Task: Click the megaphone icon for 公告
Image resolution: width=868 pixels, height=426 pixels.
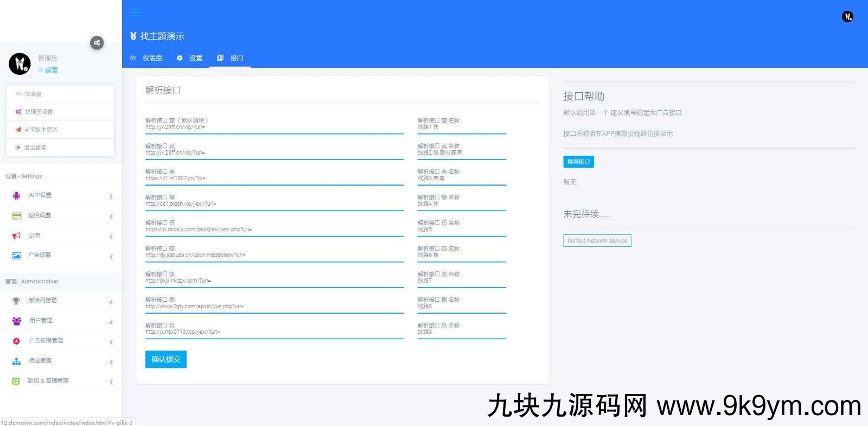Action: point(16,236)
